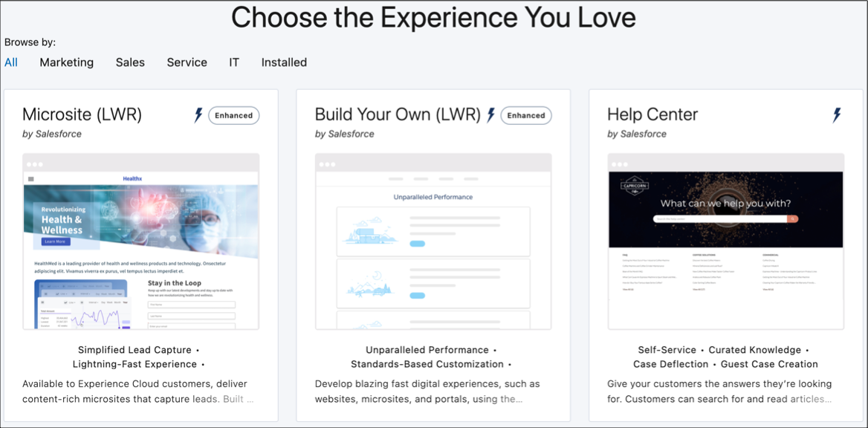The image size is (868, 428).
Task: Open the IT category
Action: [x=233, y=62]
